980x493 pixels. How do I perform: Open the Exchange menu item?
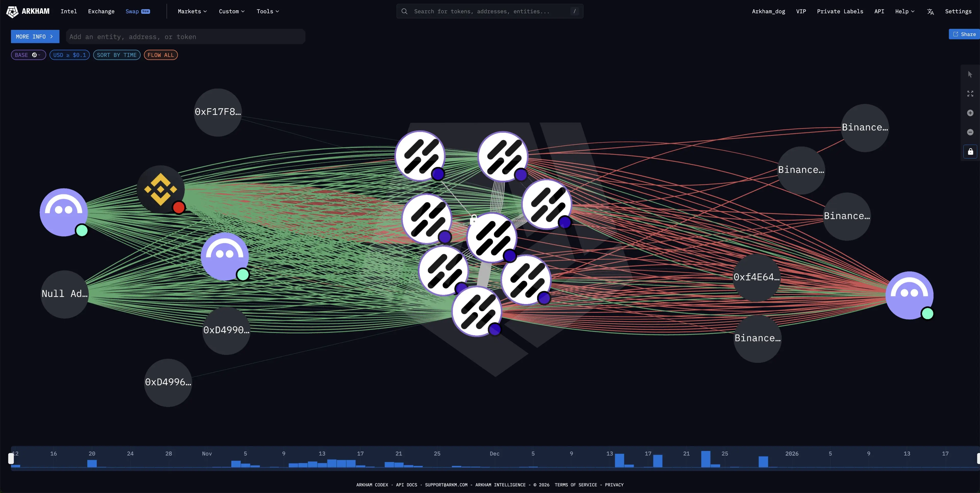click(101, 11)
